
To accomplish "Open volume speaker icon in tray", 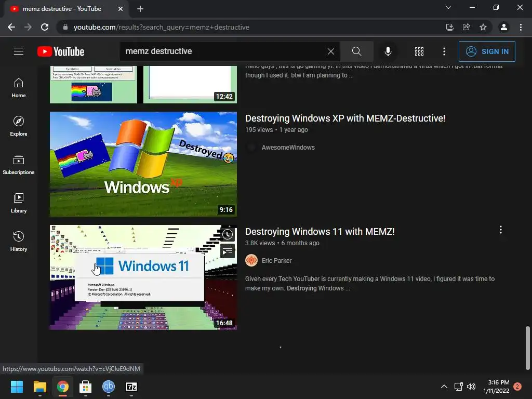I will 471,387.
